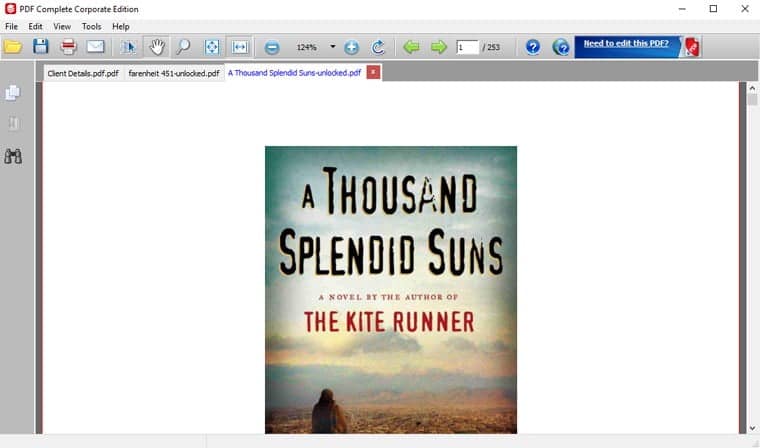Toggle fit page view mode
This screenshot has height=448, width=760.
point(212,47)
